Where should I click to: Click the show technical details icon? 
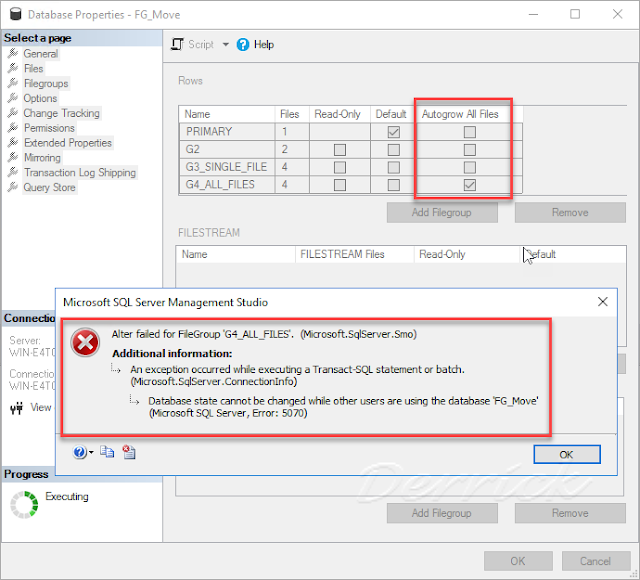pyautogui.click(x=129, y=452)
